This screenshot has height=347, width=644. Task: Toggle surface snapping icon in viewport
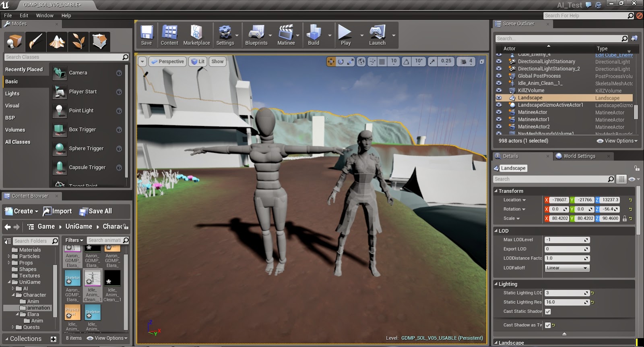[372, 62]
